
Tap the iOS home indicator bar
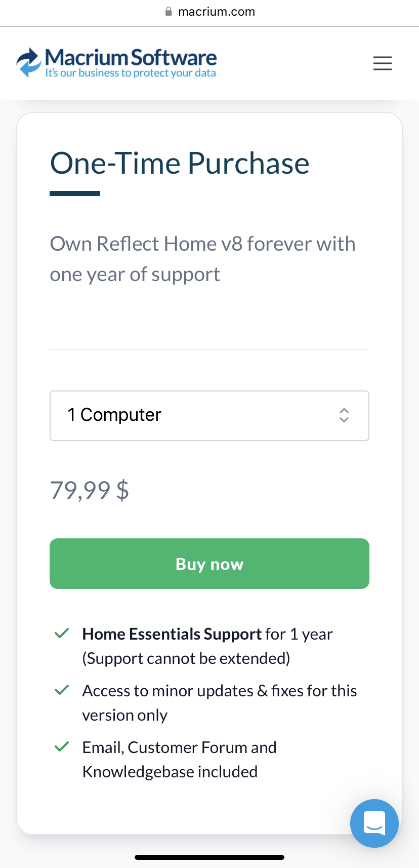tap(209, 857)
